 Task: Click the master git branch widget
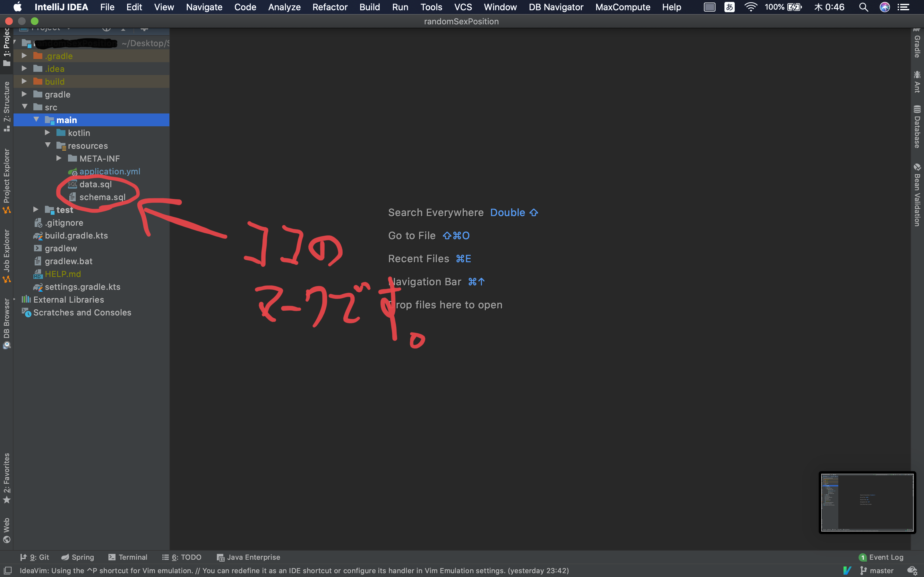click(x=877, y=571)
